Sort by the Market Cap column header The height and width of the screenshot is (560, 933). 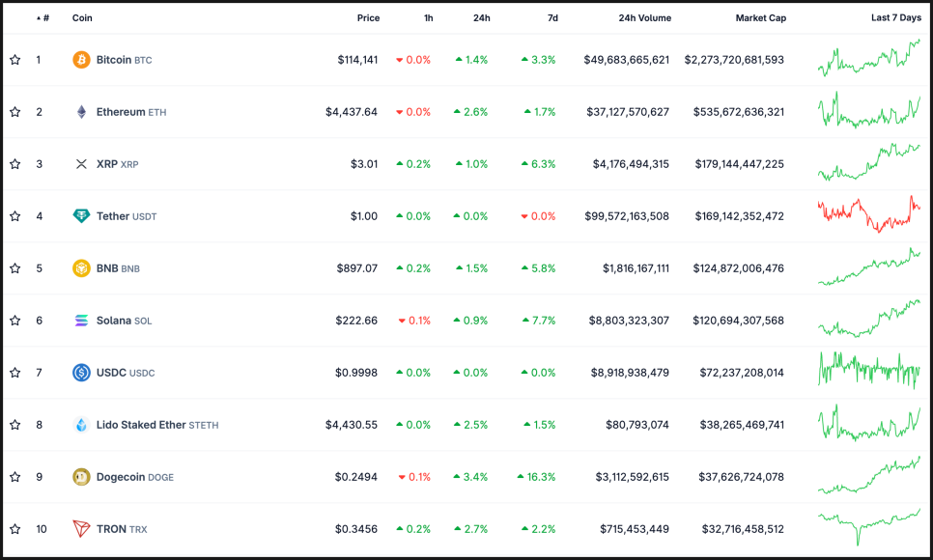point(761,17)
